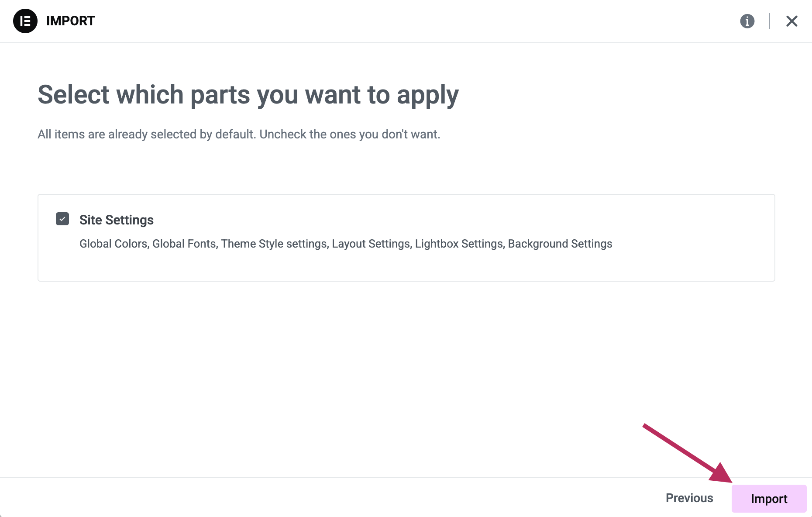Click the Lightbox Settings text
The height and width of the screenshot is (517, 812).
tap(459, 244)
